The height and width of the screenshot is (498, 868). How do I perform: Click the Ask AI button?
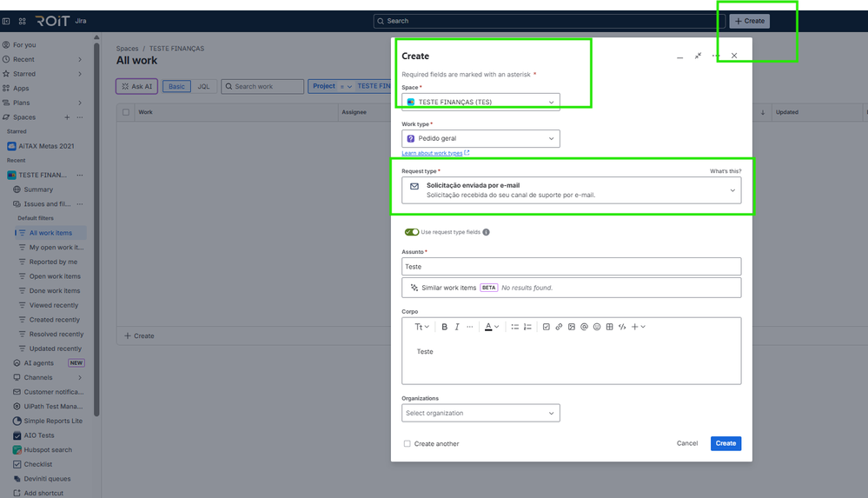point(136,86)
